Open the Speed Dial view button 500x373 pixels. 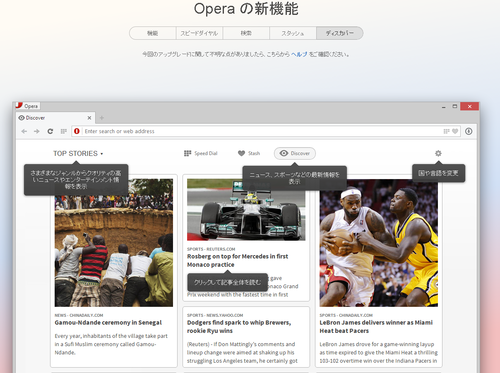[201, 153]
